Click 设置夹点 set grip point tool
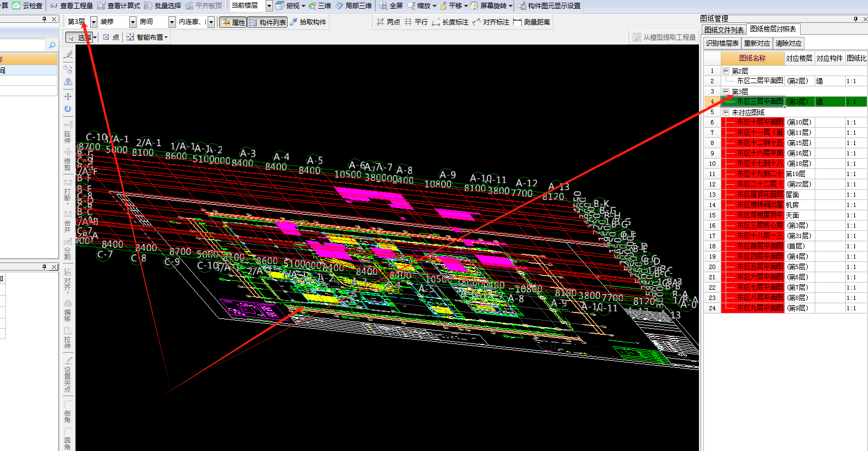Viewport: 868px width, 451px height. [x=68, y=374]
